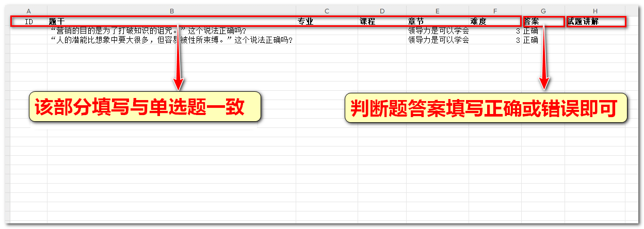Select column C header
644x229 pixels.
[x=327, y=11]
